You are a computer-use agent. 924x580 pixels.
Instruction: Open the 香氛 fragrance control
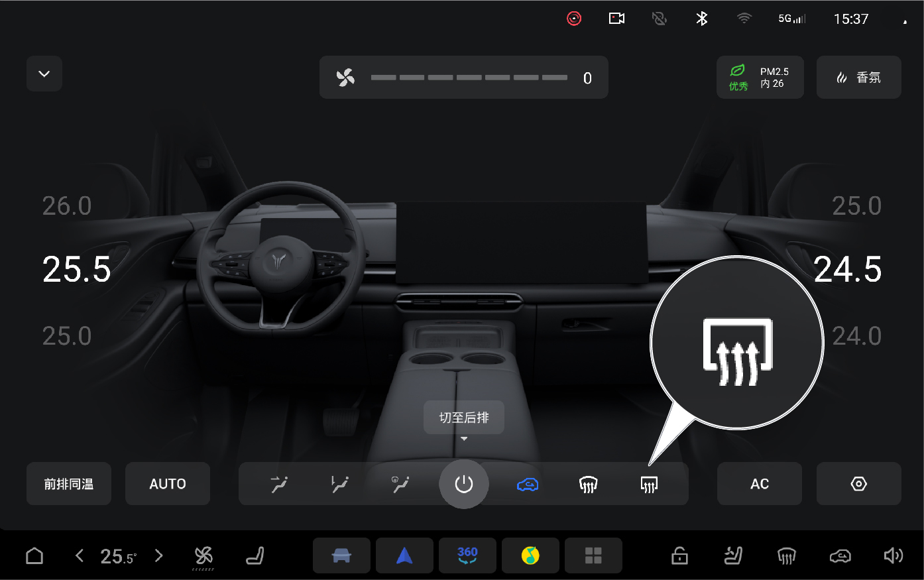coord(858,78)
